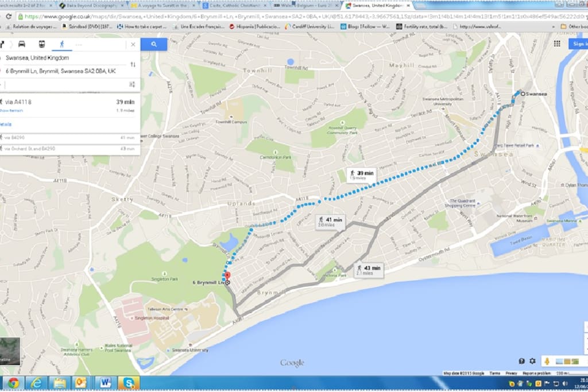Pick the Street View pegman

[x=547, y=361]
